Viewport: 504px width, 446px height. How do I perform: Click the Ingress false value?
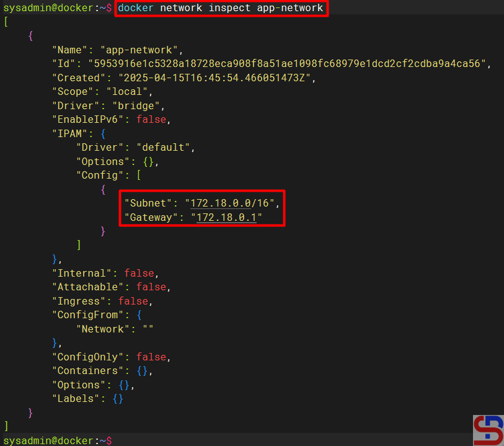(x=133, y=301)
